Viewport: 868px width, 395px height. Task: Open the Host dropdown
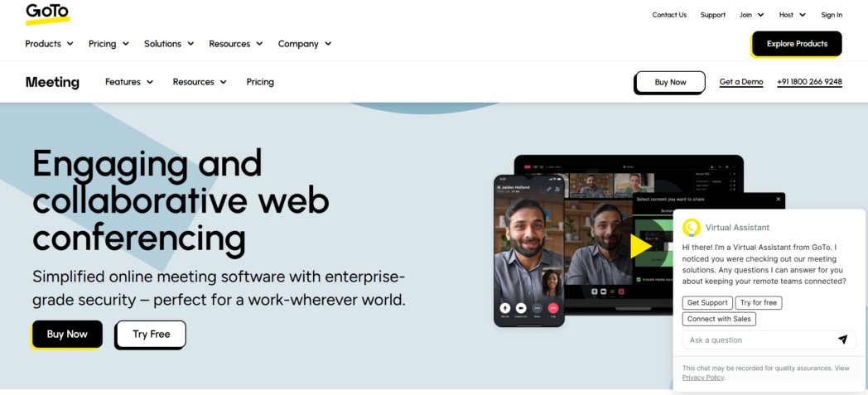pos(793,15)
